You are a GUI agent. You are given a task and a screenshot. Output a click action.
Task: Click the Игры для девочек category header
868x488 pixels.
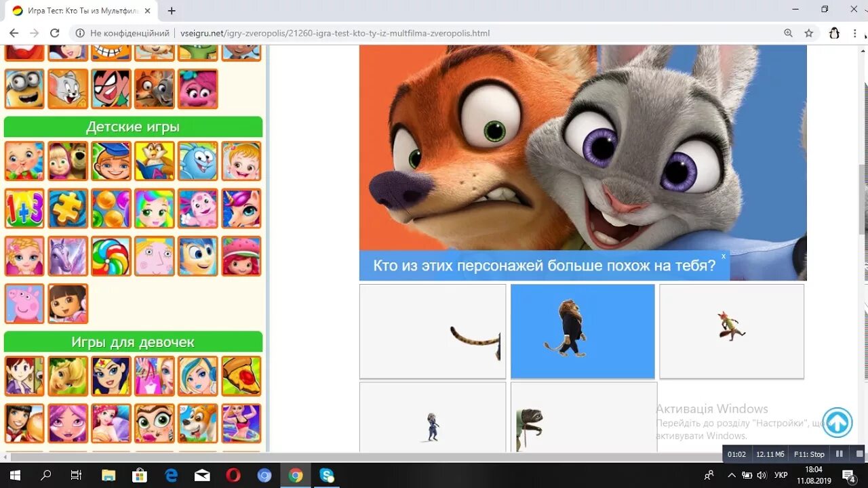click(x=133, y=342)
